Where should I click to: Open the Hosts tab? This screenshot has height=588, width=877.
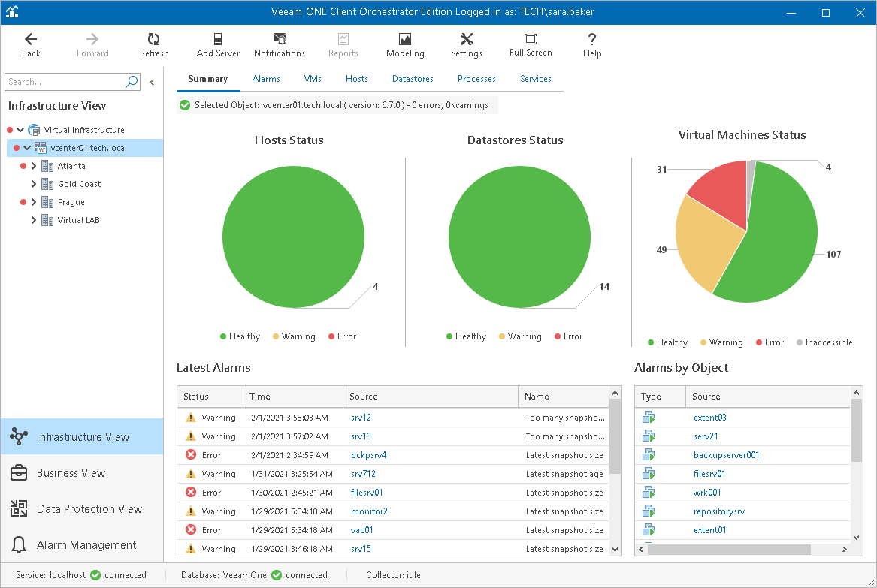coord(356,79)
